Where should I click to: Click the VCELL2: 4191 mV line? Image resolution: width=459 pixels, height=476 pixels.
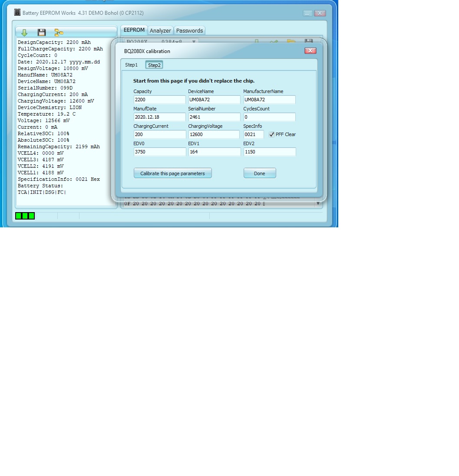pyautogui.click(x=41, y=166)
